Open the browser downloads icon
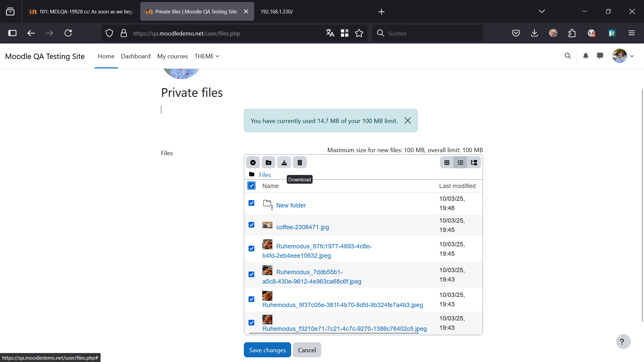Image resolution: width=644 pixels, height=362 pixels. click(x=535, y=33)
